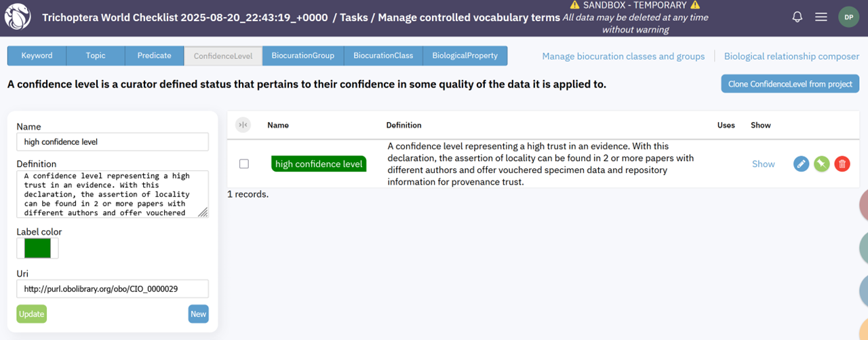Screen dimensions: 868x340
Task: Edit the high confidence level record
Action: click(x=801, y=164)
